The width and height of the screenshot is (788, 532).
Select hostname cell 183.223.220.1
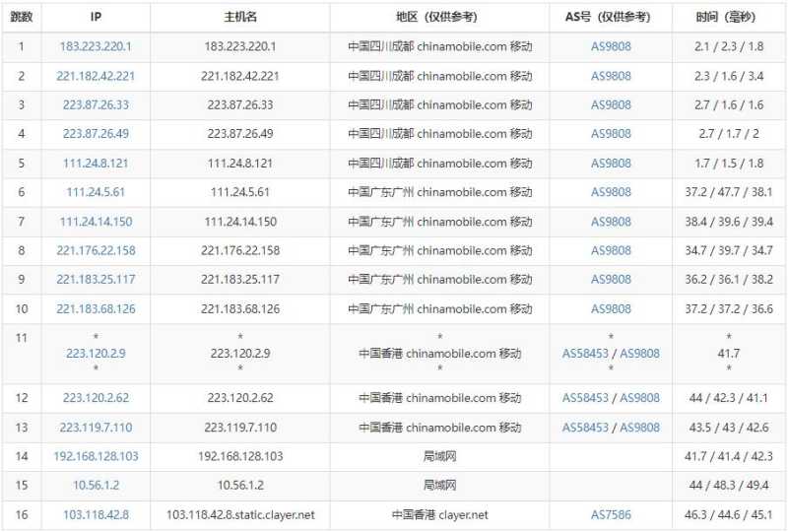click(x=240, y=46)
